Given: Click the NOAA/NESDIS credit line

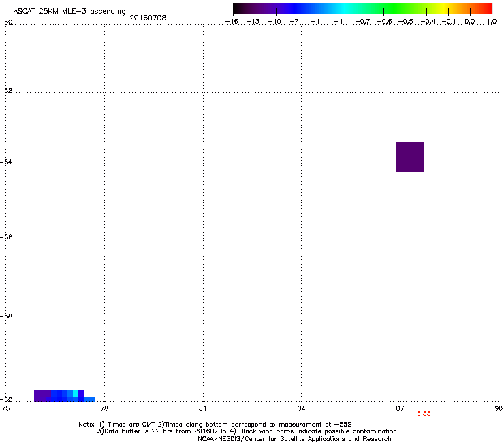Looking at the screenshot, I should pyautogui.click(x=294, y=439).
